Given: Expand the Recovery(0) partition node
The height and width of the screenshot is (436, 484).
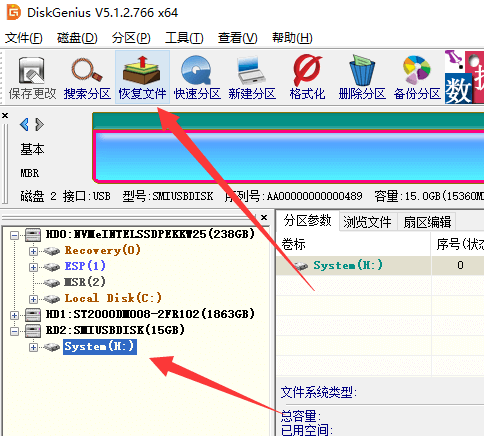Looking at the screenshot, I should [x=33, y=251].
